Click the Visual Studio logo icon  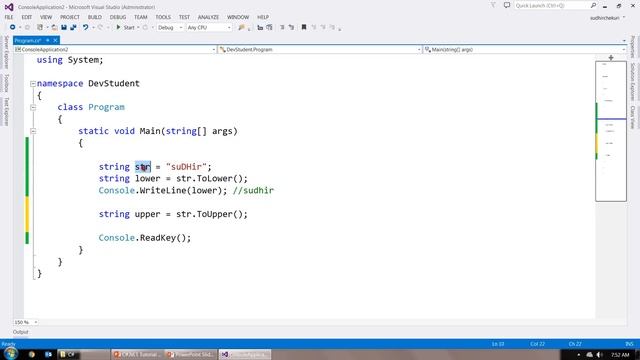(x=9, y=7)
